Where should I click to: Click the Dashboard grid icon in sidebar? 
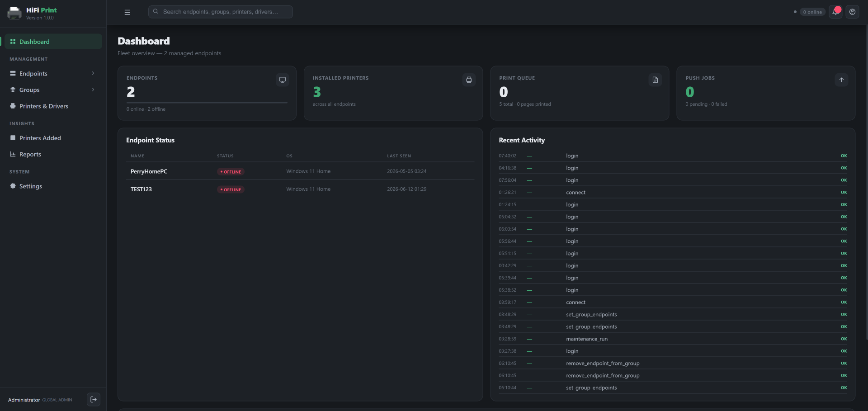tap(13, 42)
